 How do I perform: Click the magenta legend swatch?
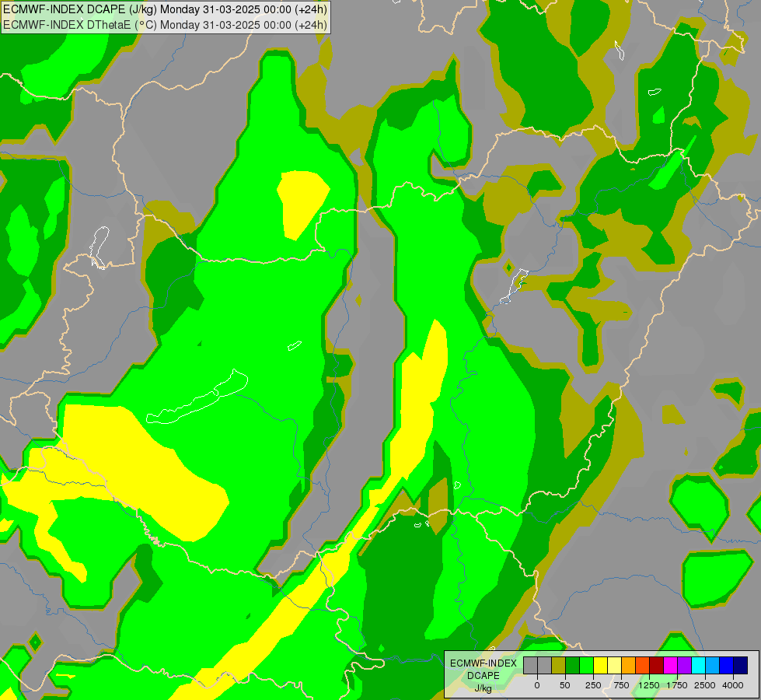point(671,666)
